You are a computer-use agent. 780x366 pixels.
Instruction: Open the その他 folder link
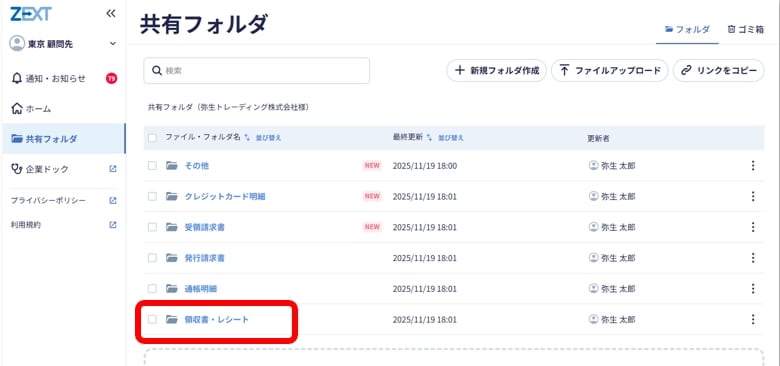pyautogui.click(x=196, y=166)
